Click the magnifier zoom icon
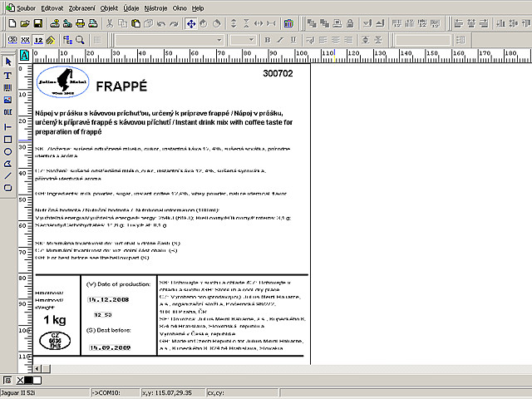Image resolution: width=532 pixels, height=399 pixels. [81, 40]
